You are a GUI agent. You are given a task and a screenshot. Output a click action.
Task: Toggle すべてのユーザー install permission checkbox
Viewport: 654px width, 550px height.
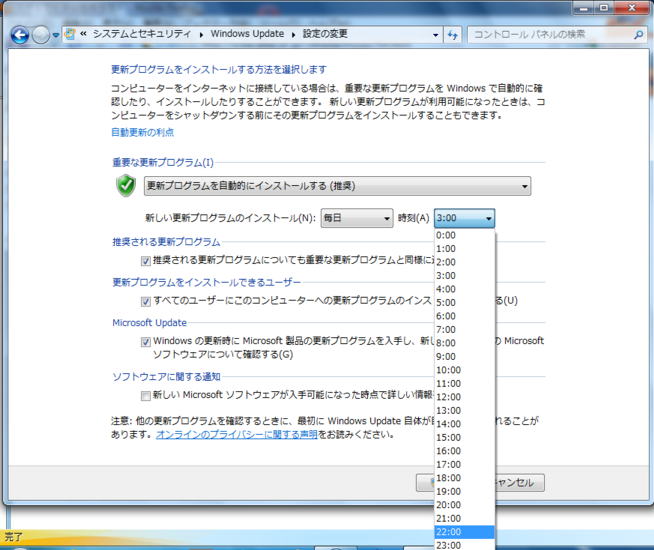pos(146,301)
